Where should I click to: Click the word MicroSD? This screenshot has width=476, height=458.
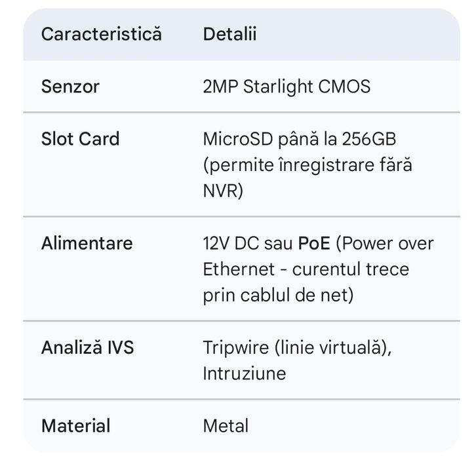(x=239, y=139)
